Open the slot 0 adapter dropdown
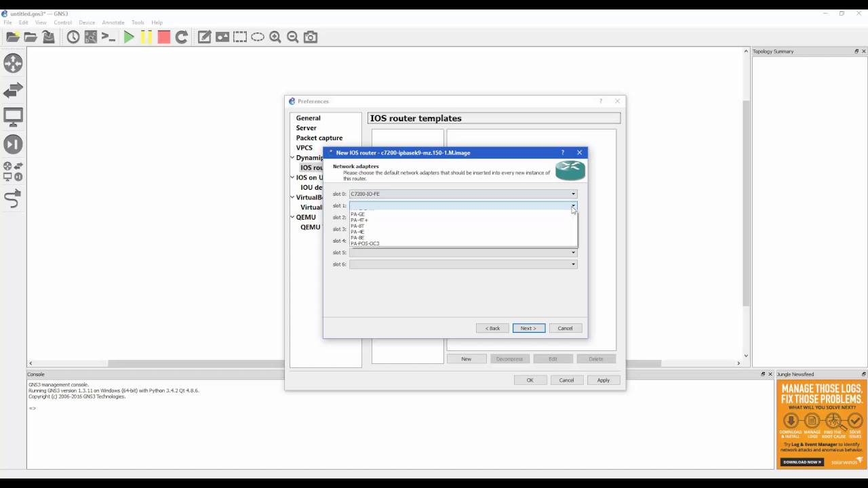This screenshot has width=868, height=488. point(463,194)
